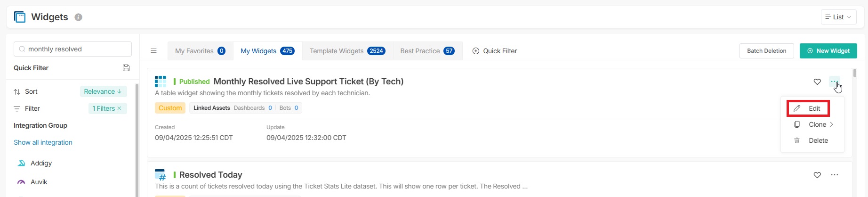This screenshot has height=197, width=868.
Task: Remove the active 1 Filters tag
Action: [120, 108]
